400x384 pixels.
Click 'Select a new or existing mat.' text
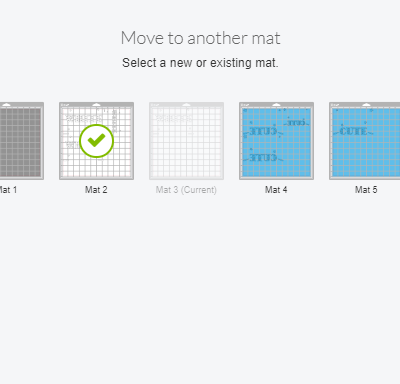(x=200, y=63)
